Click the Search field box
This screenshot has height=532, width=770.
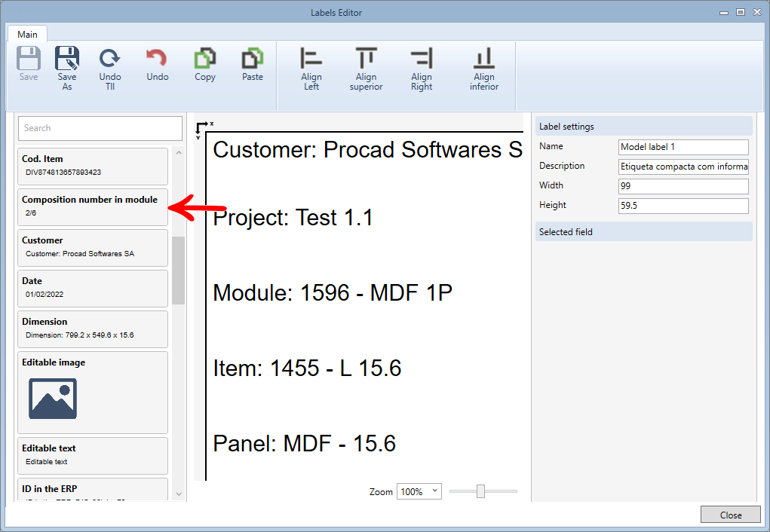coord(100,128)
